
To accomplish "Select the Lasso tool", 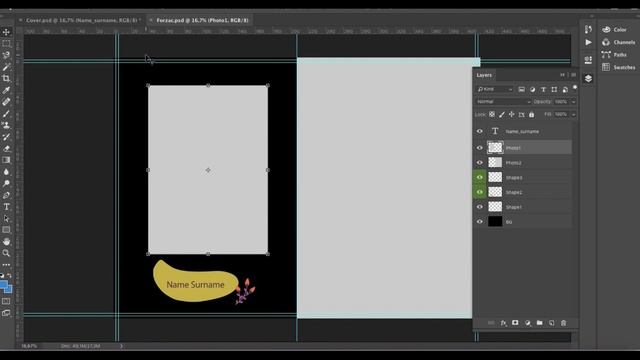I will point(6,55).
